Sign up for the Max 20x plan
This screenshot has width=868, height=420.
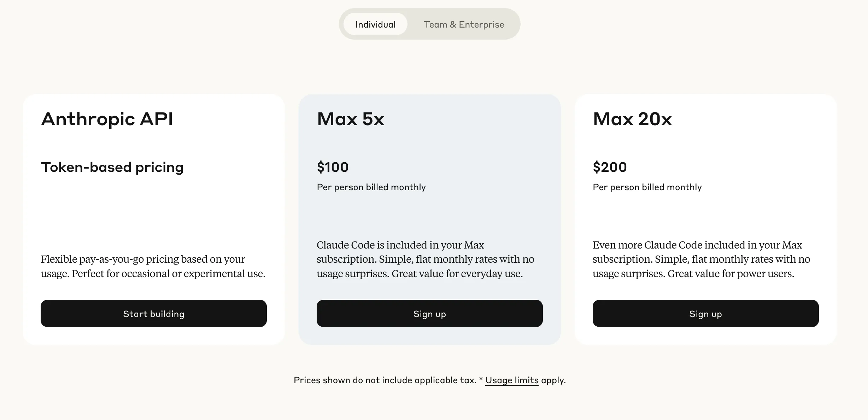point(706,313)
